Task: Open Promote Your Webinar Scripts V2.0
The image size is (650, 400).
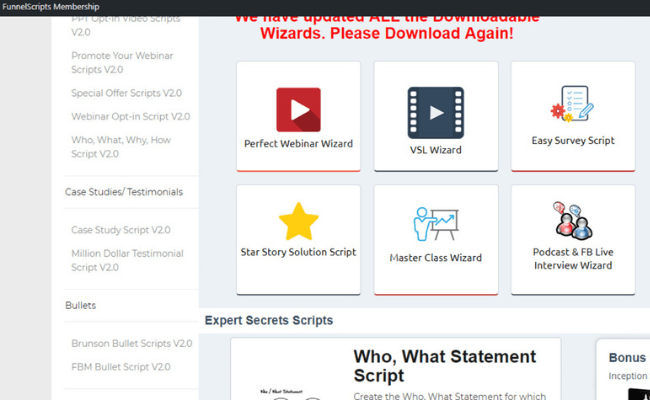Action: pos(122,63)
